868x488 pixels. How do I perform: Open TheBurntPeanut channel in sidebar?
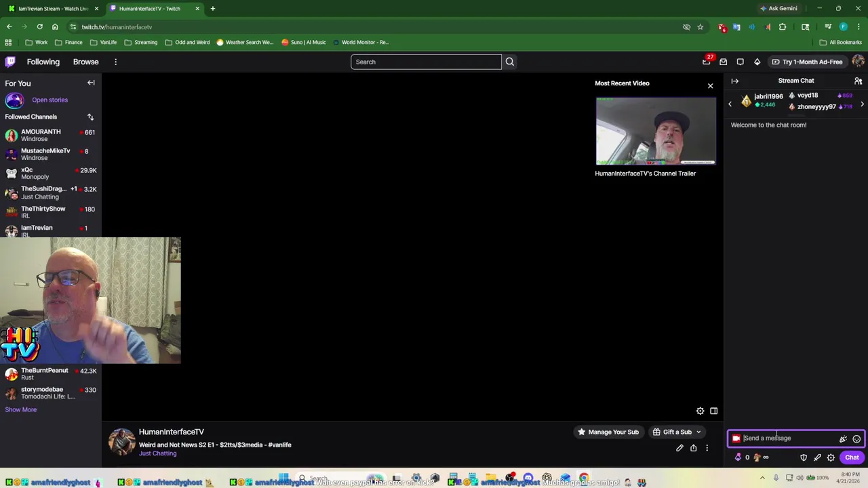tap(50, 374)
